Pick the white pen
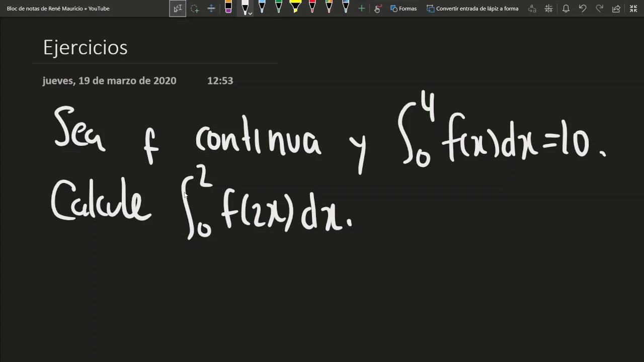 pyautogui.click(x=245, y=7)
